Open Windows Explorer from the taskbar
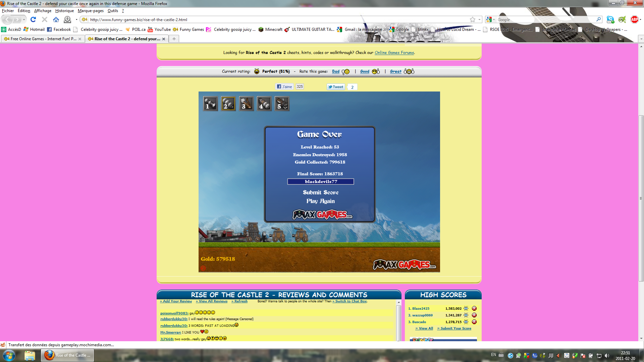Viewport: 644px width, 362px height. tap(30, 355)
